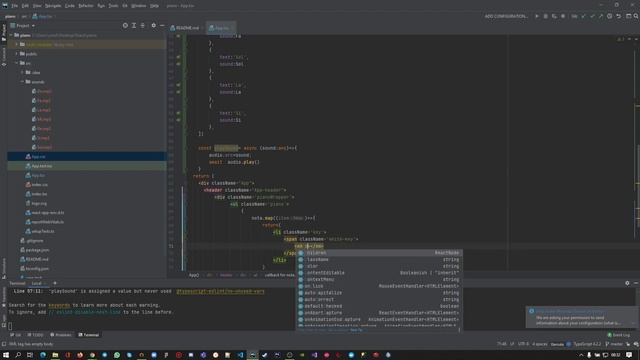
Task: Select 'defaultChecked' autocomplete suggestion
Action: pyautogui.click(x=379, y=306)
